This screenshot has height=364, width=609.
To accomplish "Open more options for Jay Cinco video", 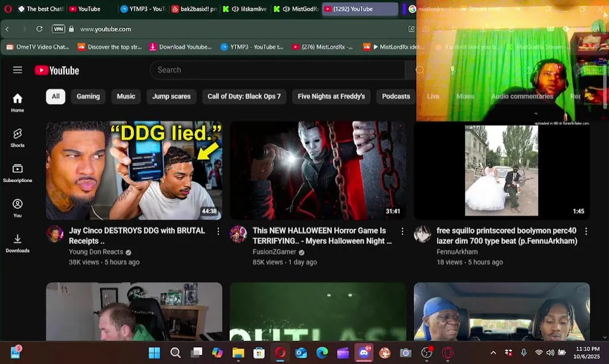I will [x=218, y=231].
